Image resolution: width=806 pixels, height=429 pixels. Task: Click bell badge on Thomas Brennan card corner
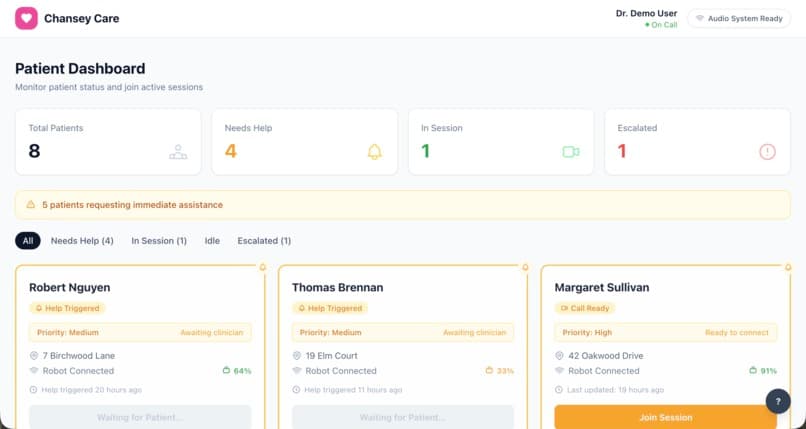tap(525, 267)
